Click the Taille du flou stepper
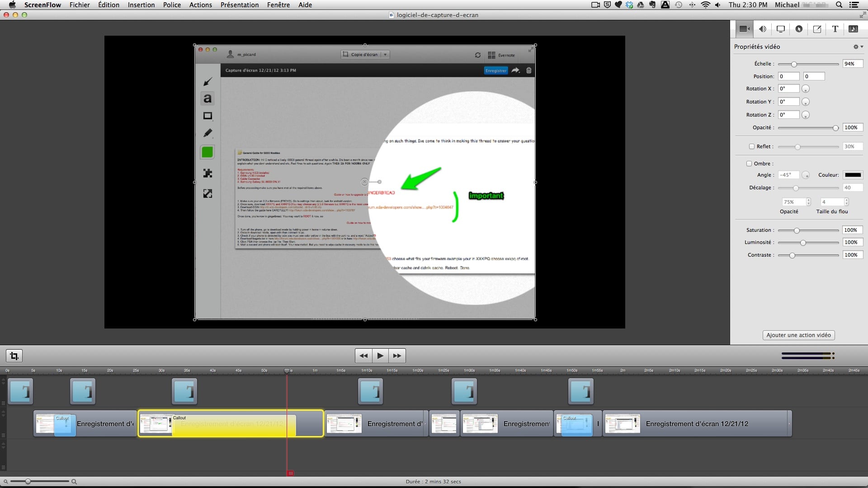This screenshot has width=868, height=488. 846,202
